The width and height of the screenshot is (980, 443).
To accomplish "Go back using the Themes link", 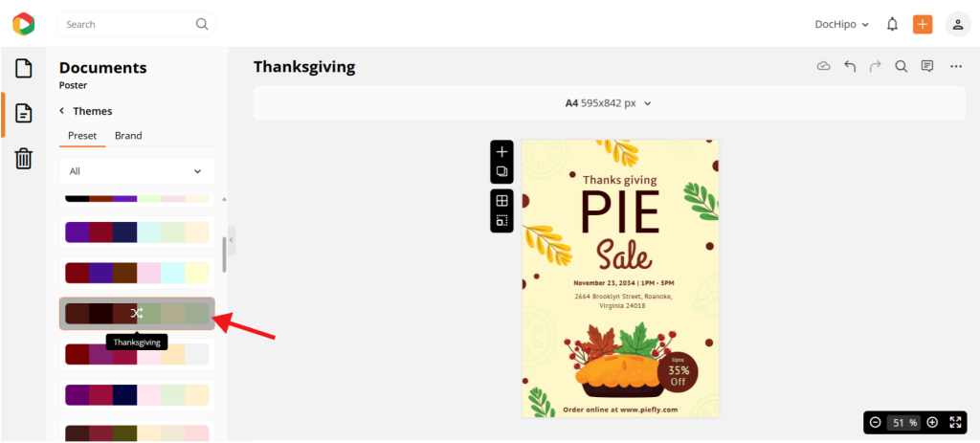I will click(x=85, y=111).
